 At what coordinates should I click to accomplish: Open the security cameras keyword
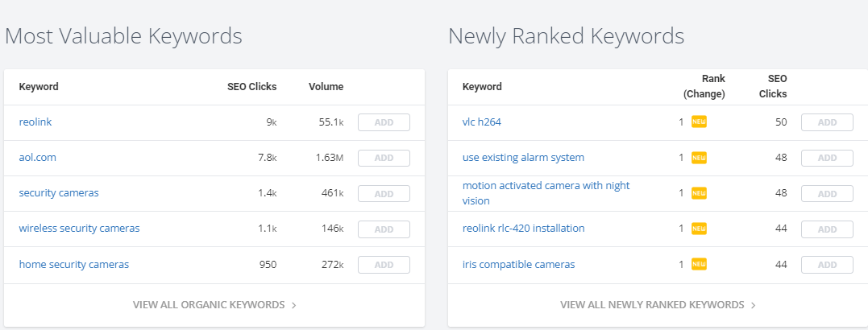(x=59, y=193)
